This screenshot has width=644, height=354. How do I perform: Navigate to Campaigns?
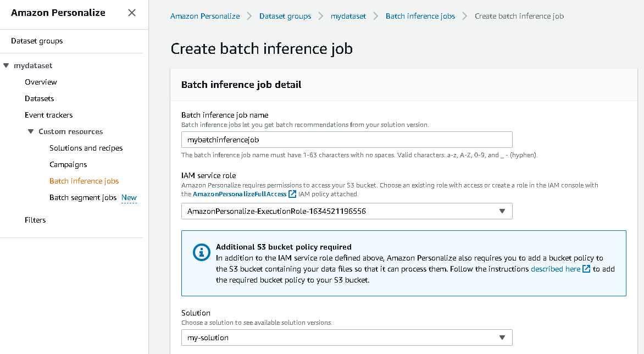pos(68,164)
